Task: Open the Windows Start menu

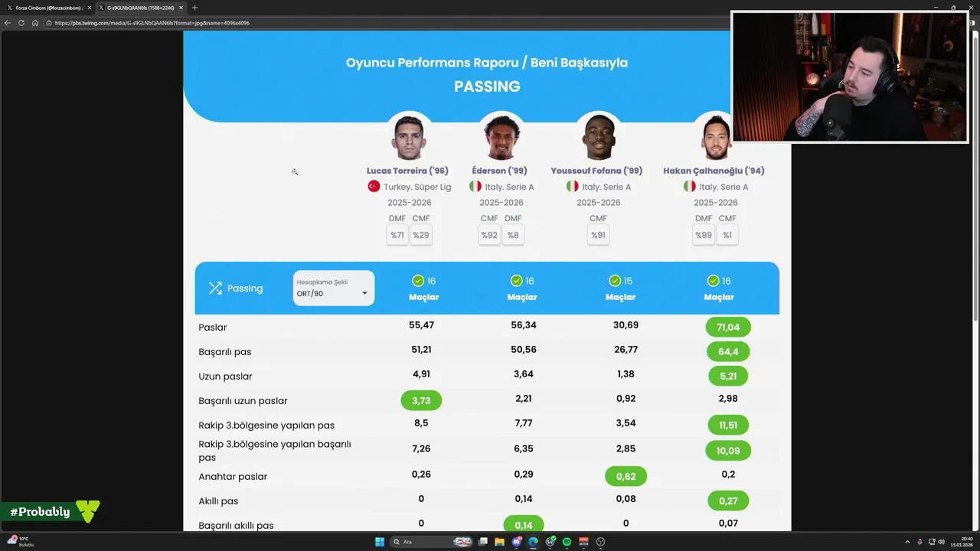Action: tap(380, 542)
